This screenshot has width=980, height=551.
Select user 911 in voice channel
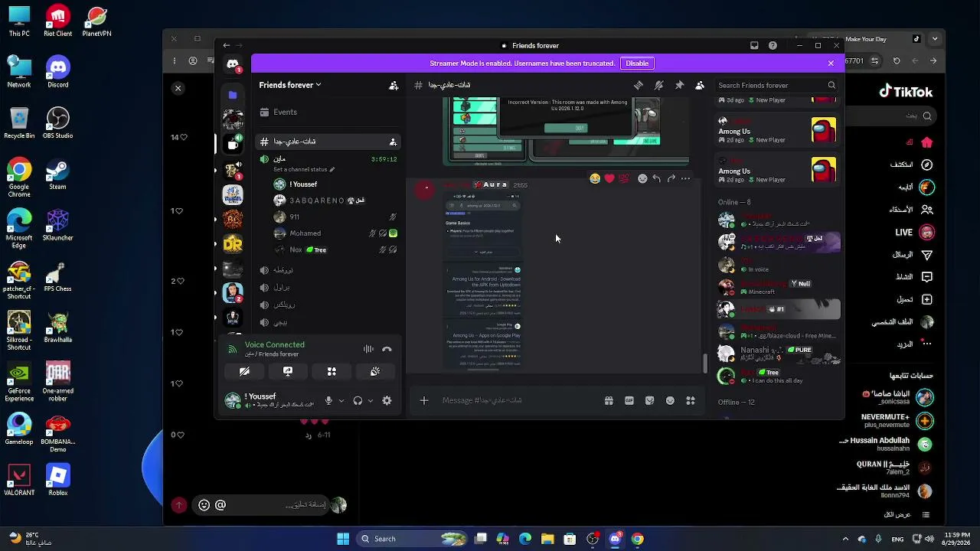pos(335,217)
